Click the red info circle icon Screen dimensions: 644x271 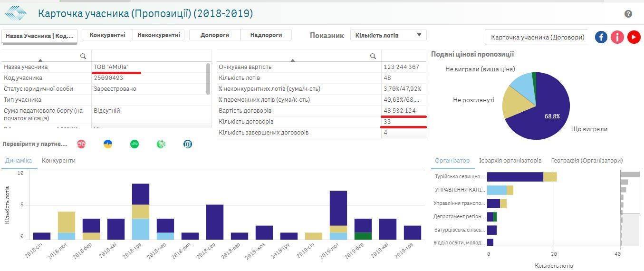tap(617, 37)
